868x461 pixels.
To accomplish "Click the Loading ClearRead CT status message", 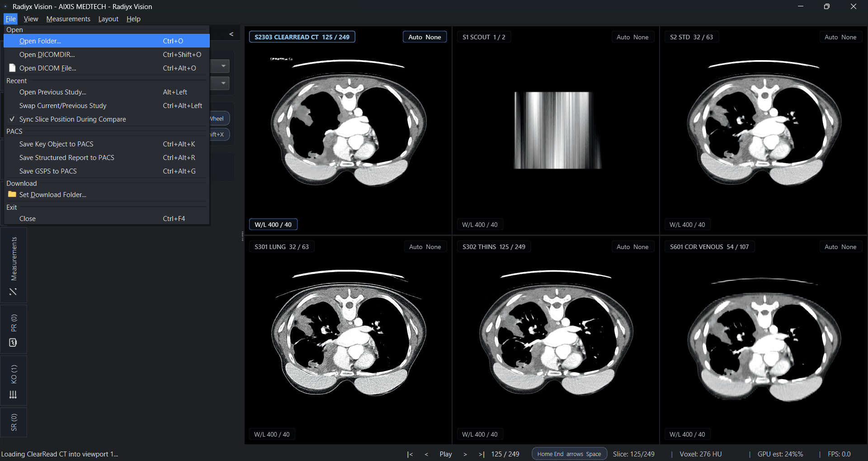I will pyautogui.click(x=60, y=454).
